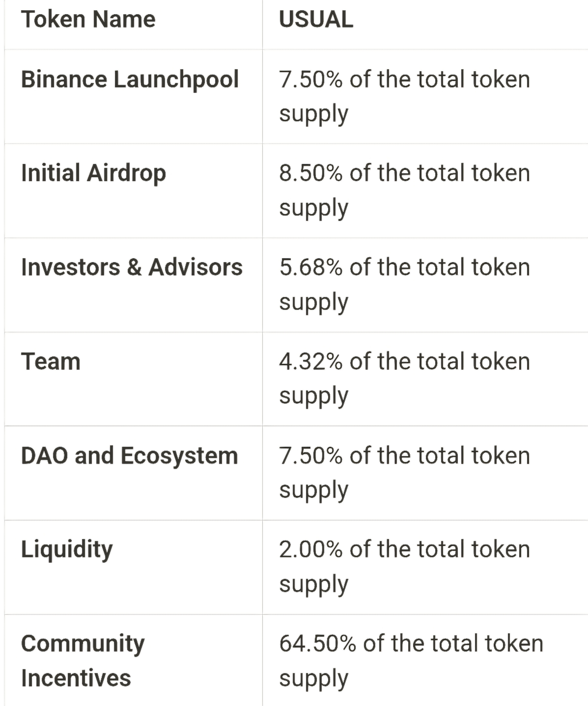
Task: Click the Token Name header cell
Action: (x=88, y=20)
